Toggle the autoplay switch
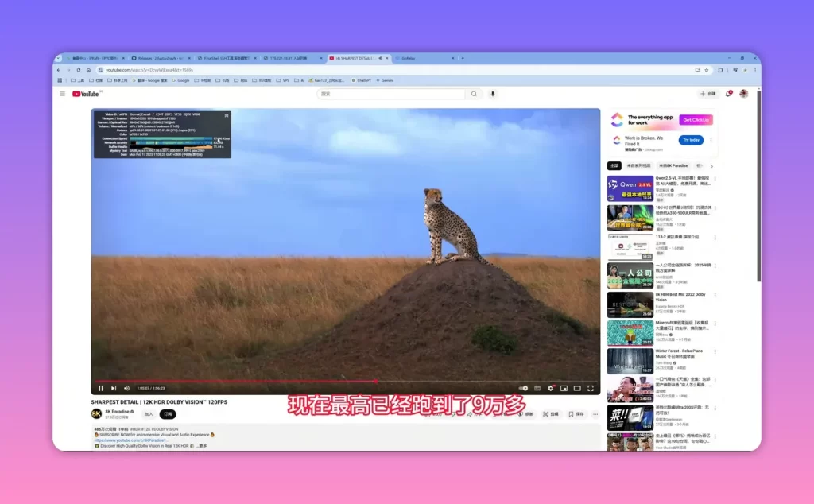Viewport: 814px width, 504px height. (x=523, y=388)
